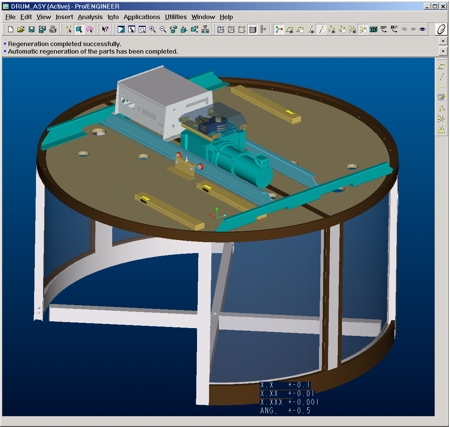This screenshot has height=427, width=450.
Task: Toggle the blue eye visibility icon
Action: click(422, 29)
